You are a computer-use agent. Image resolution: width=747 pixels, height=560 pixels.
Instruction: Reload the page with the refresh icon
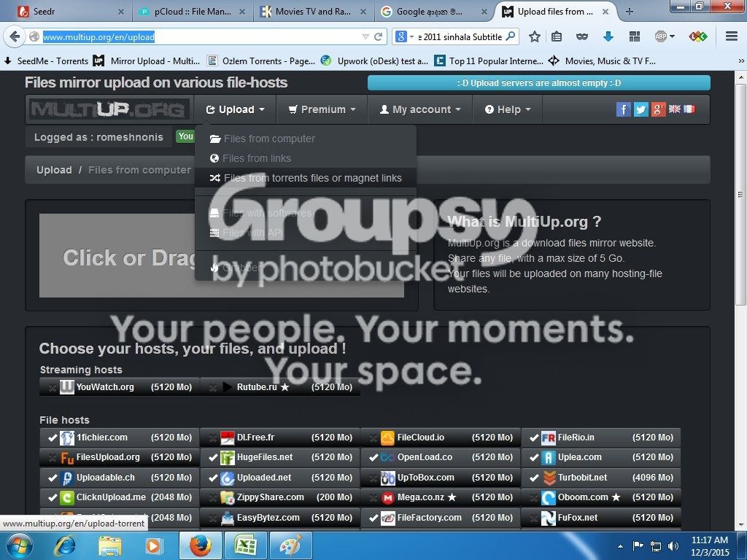(x=379, y=36)
